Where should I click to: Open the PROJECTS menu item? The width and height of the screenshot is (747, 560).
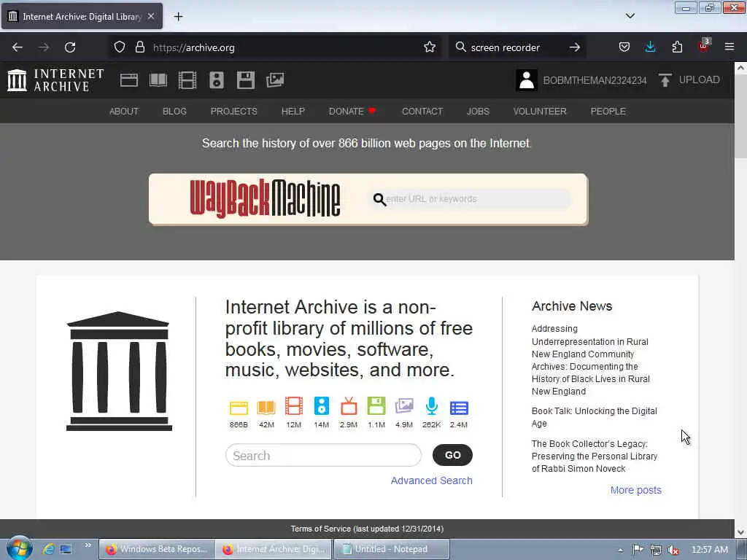point(234,112)
